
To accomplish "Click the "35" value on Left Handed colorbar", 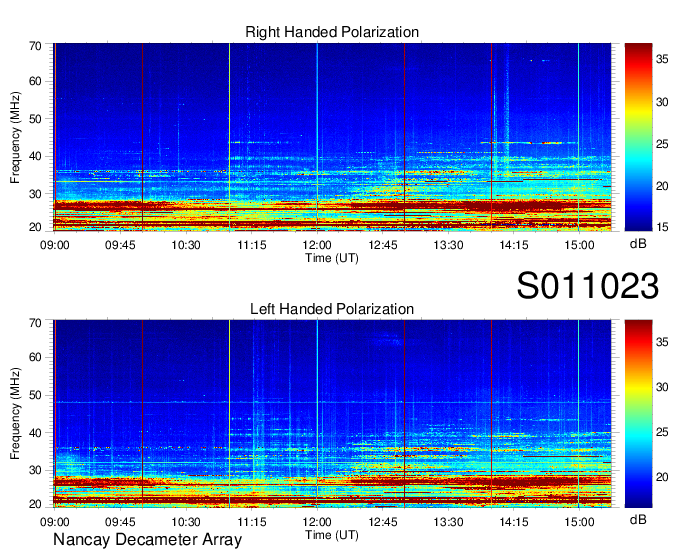I will click(x=662, y=342).
